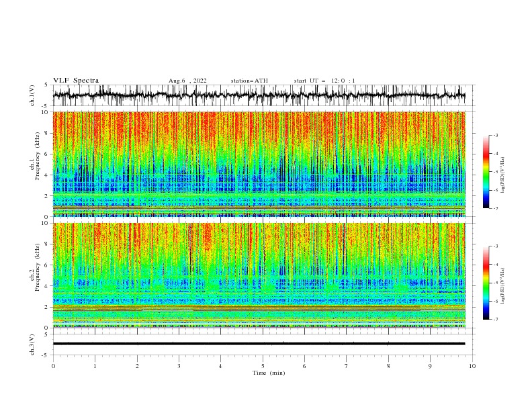Image resolution: width=532 pixels, height=411 pixels.
Task: Click the ch.3 flat black voltage trace
Action: [x=259, y=344]
